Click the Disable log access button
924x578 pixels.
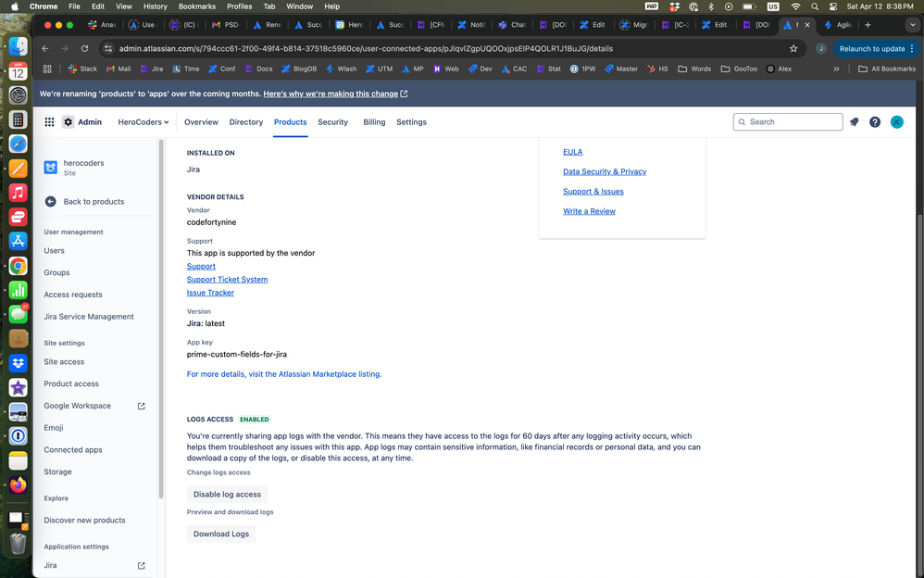[x=227, y=494]
